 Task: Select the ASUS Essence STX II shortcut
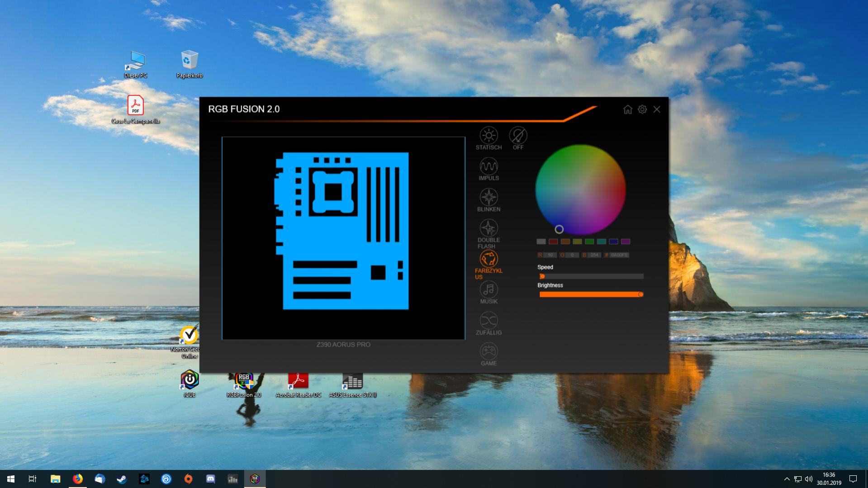[352, 385]
